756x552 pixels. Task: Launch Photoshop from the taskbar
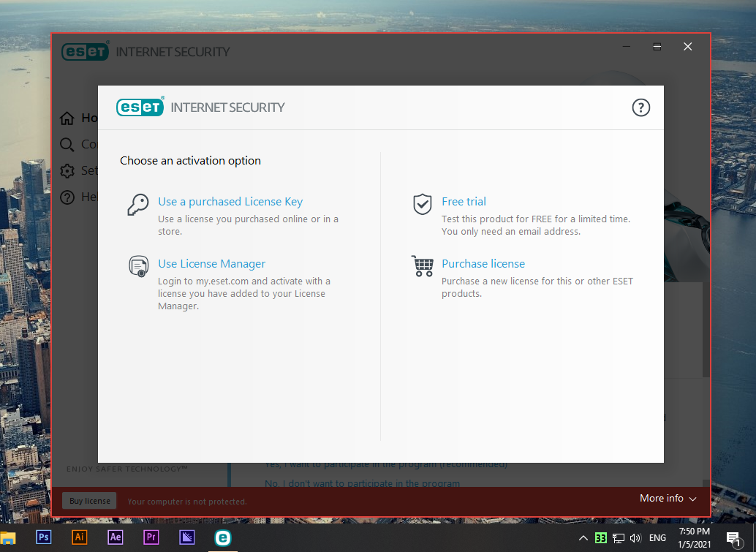click(43, 537)
